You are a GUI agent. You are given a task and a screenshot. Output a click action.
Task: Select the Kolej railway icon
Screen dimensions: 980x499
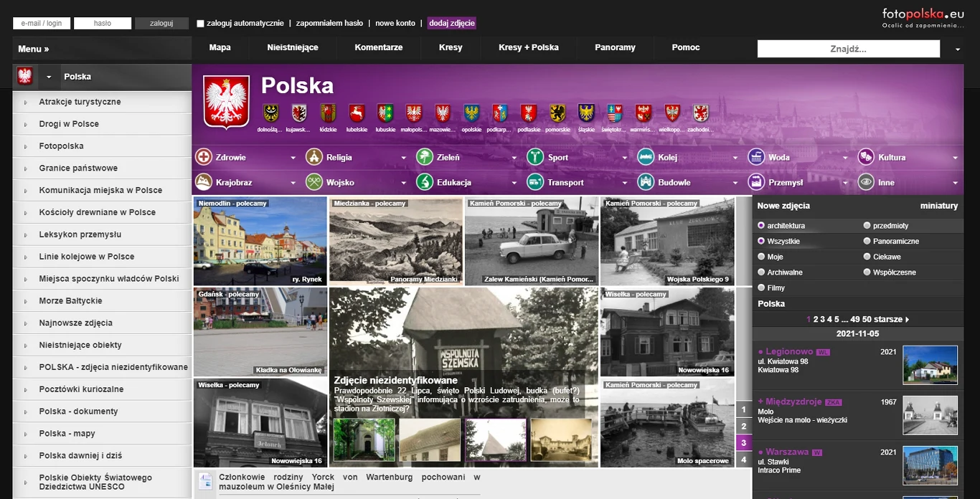pyautogui.click(x=645, y=156)
